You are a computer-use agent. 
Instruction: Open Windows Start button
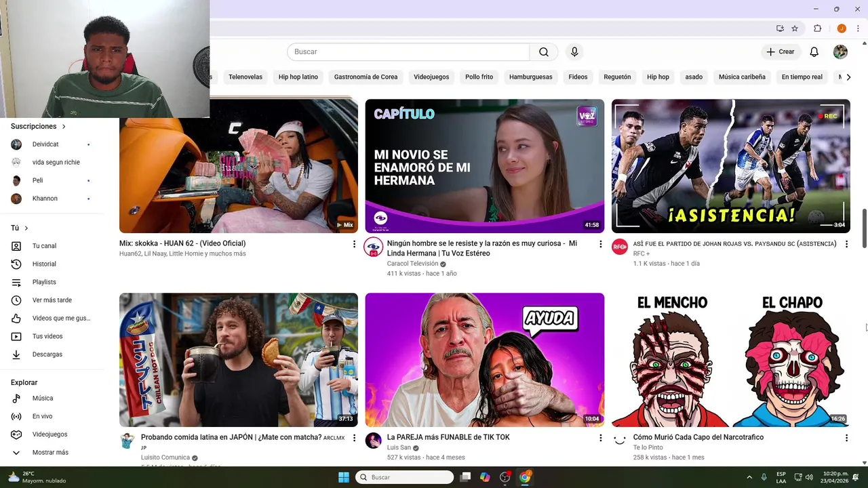point(344,477)
